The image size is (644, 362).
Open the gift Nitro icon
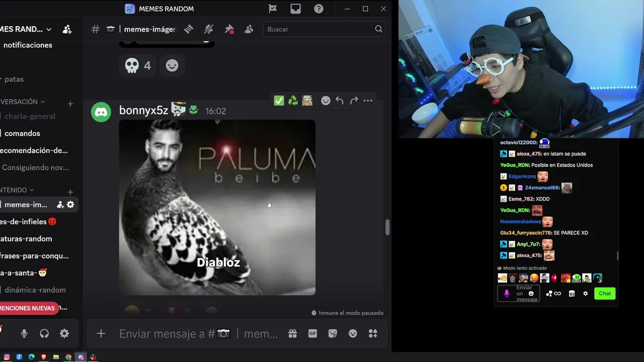coord(292,333)
